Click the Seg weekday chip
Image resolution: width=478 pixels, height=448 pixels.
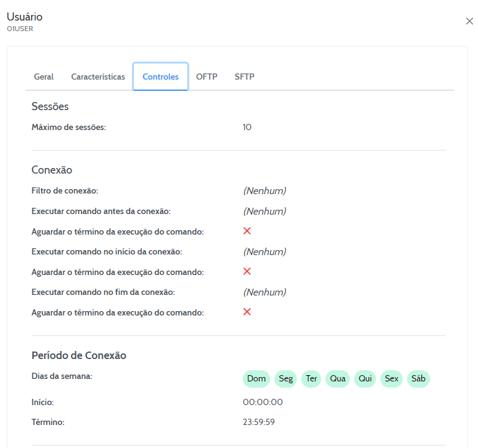tap(286, 379)
